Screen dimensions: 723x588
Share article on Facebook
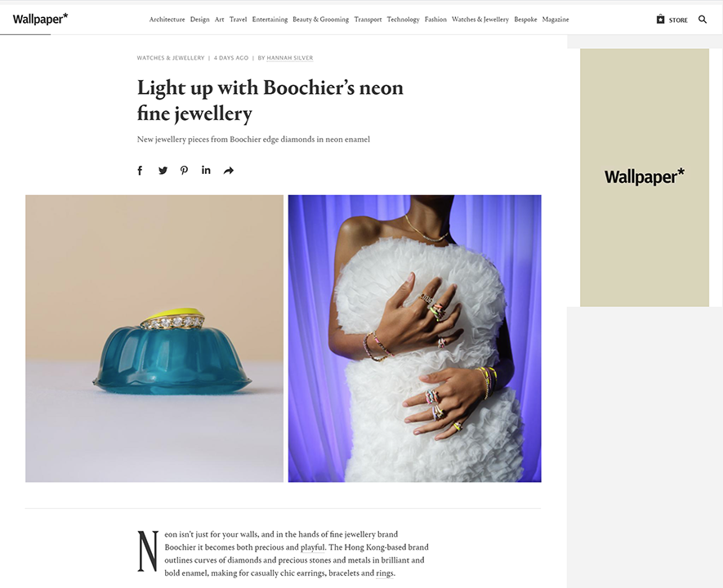pyautogui.click(x=141, y=171)
